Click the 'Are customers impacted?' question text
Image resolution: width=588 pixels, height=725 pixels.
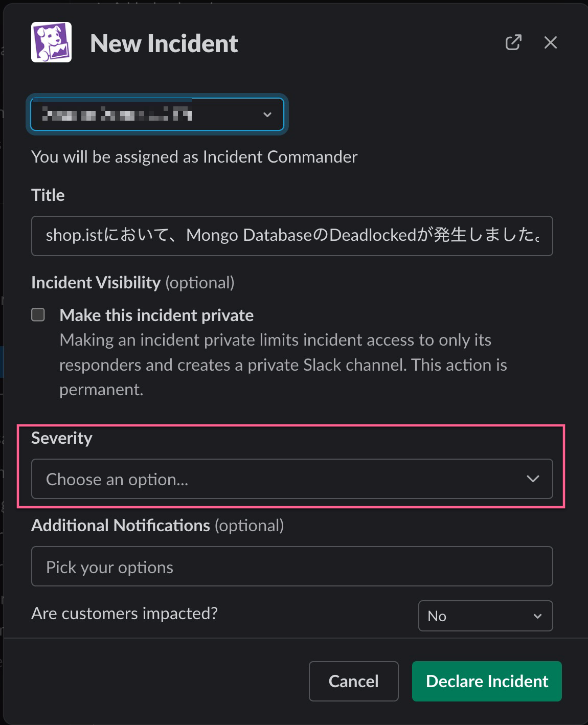[x=124, y=613]
